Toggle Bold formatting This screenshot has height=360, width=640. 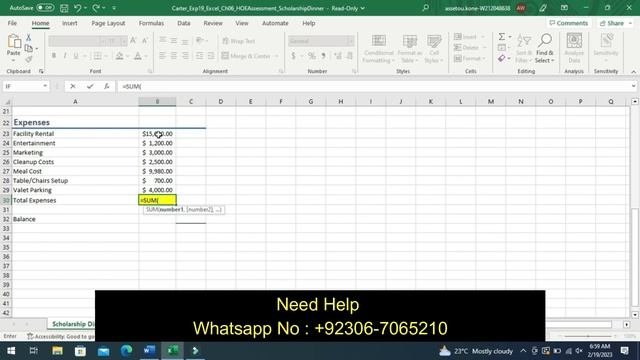pyautogui.click(x=53, y=56)
